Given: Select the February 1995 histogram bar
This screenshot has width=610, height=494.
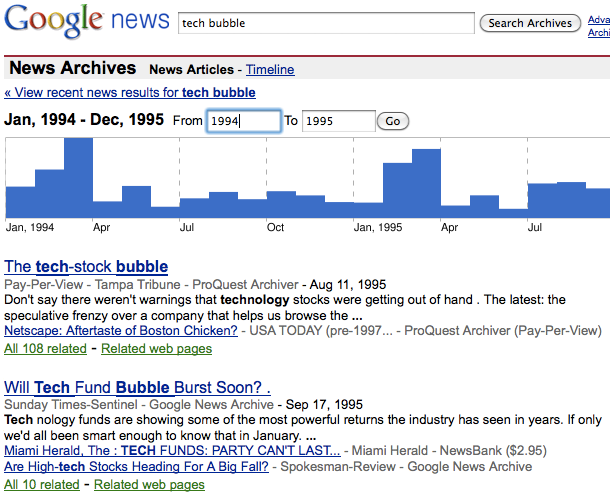Looking at the screenshot, I should [397, 190].
